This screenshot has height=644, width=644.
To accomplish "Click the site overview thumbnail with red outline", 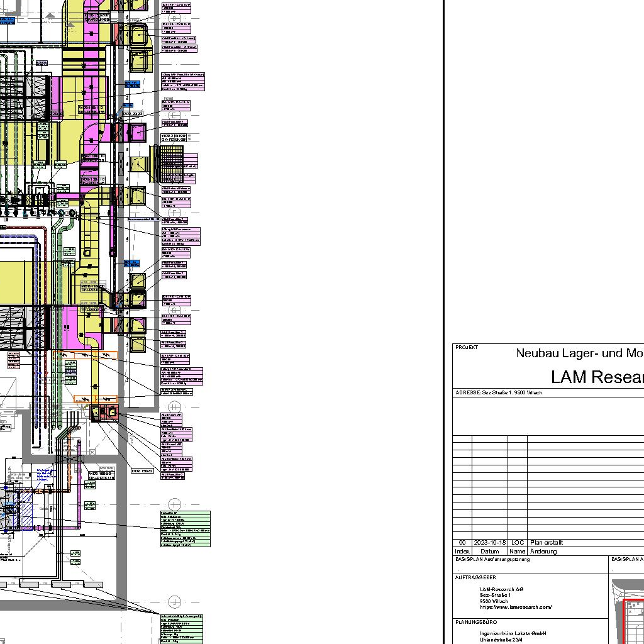I will point(628,611).
